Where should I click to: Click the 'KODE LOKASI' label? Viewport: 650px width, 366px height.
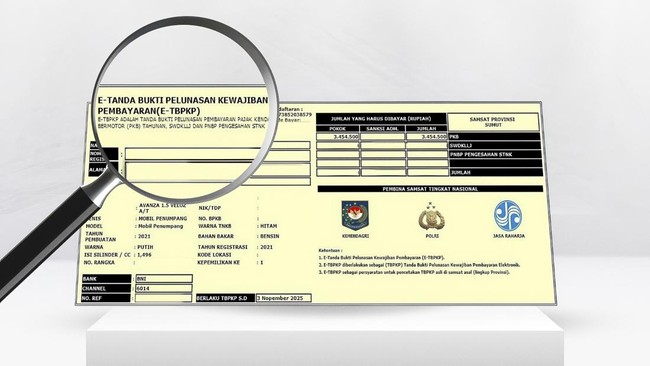coord(214,255)
